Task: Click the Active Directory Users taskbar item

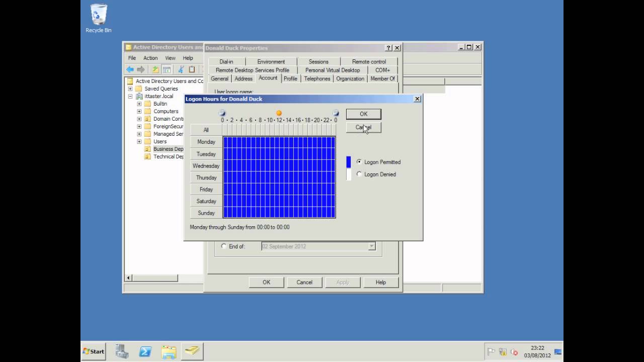Action: pos(192,351)
